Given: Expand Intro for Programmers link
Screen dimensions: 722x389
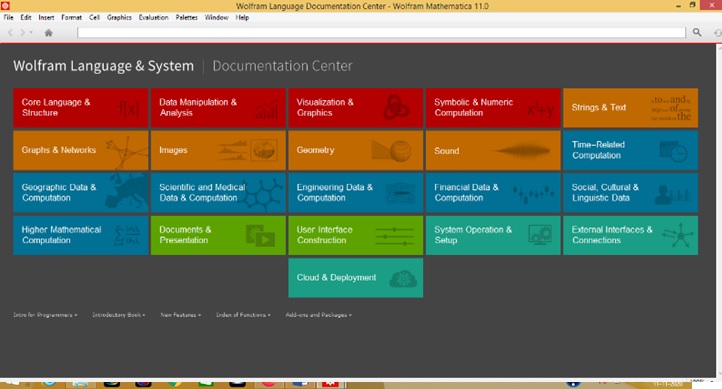Looking at the screenshot, I should pos(45,315).
